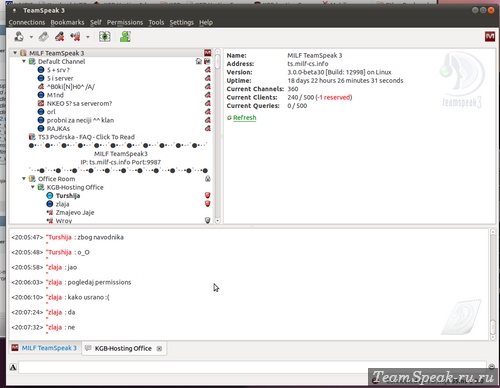Click the red icon beside 'NKEO S? sa serverom?'

[x=41, y=103]
